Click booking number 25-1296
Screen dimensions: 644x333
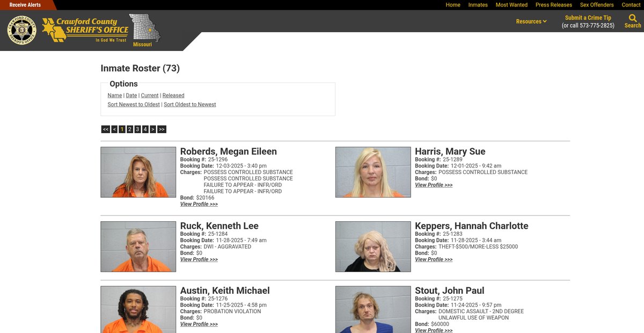coord(218,160)
